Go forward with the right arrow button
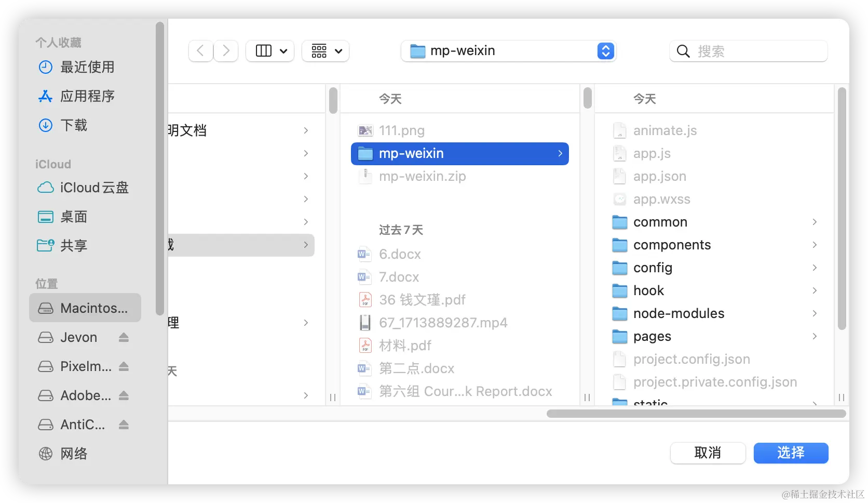The height and width of the screenshot is (503, 868). pos(226,51)
